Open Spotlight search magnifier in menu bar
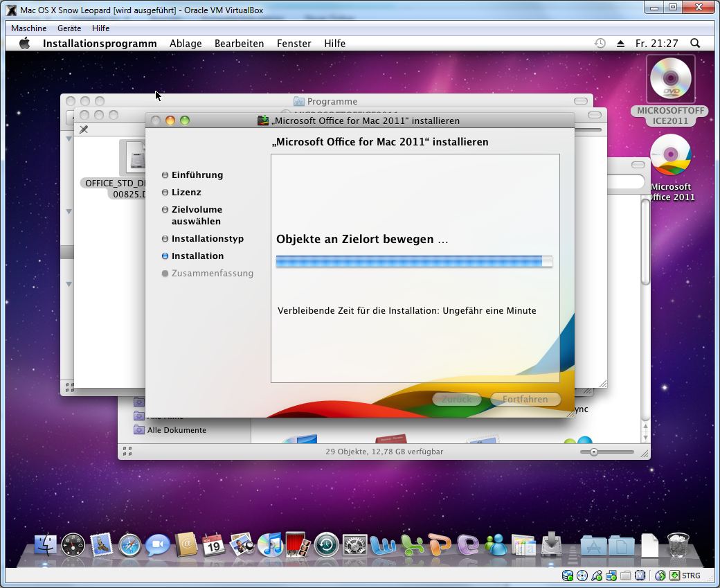Viewport: 720px width, 588px height. click(x=695, y=43)
